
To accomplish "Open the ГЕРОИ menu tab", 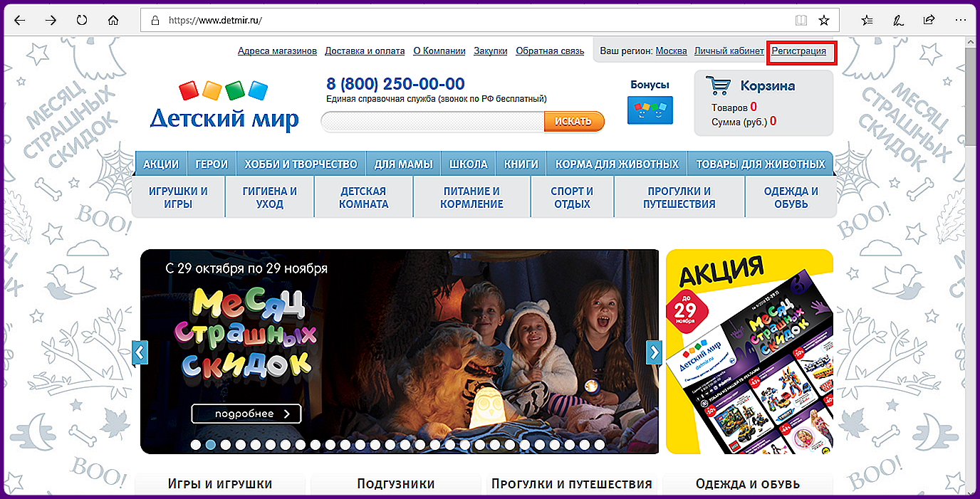I will click(x=212, y=164).
